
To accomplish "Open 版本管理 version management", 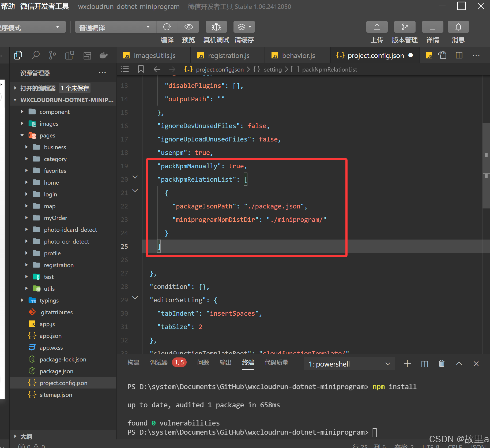I will click(x=405, y=27).
